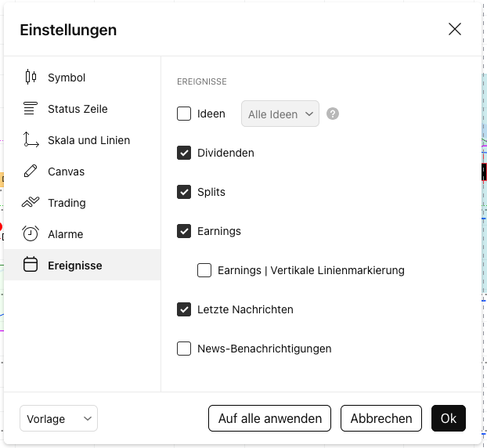
Task: Close the Einstellungen dialog
Action: [455, 29]
